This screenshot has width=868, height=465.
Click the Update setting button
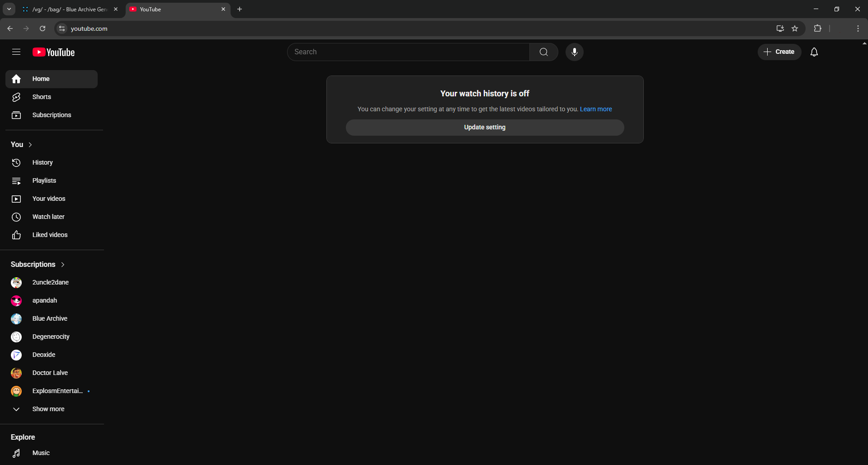(485, 128)
